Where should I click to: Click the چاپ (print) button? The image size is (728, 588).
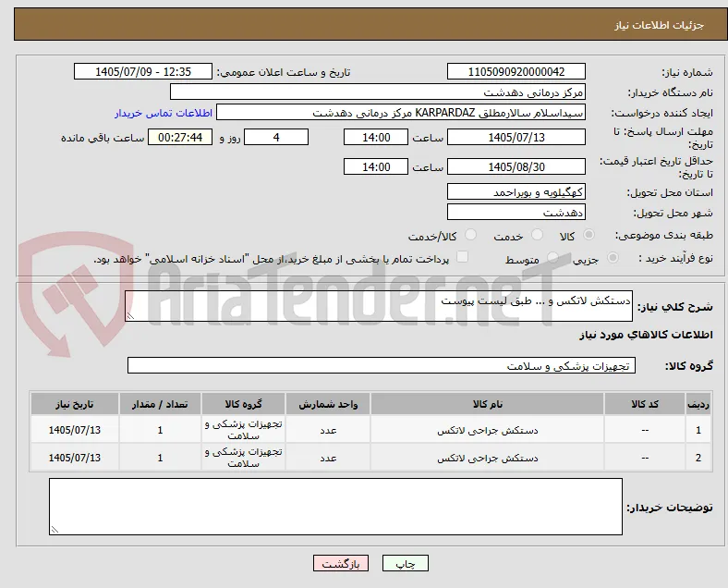406,563
